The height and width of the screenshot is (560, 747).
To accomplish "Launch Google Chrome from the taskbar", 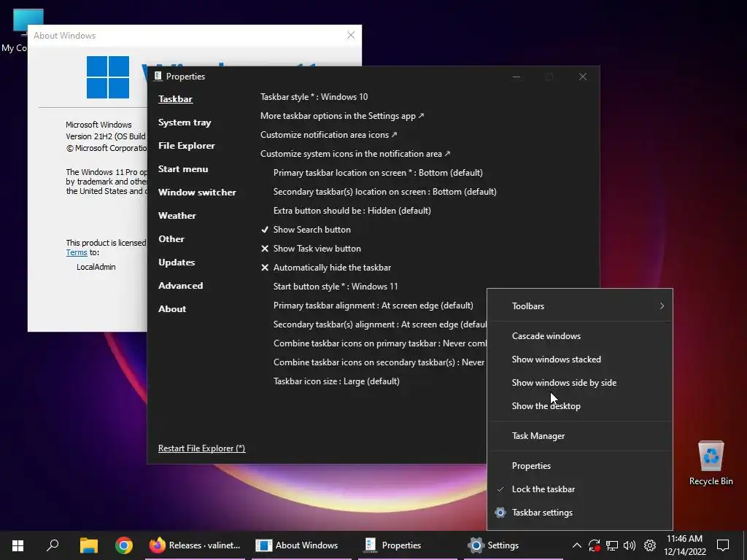I will (124, 545).
